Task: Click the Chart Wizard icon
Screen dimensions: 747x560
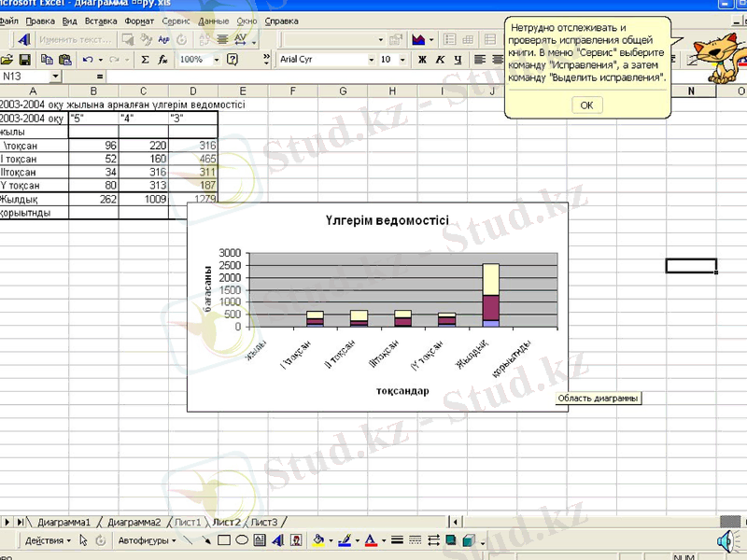Action: pyautogui.click(x=418, y=41)
